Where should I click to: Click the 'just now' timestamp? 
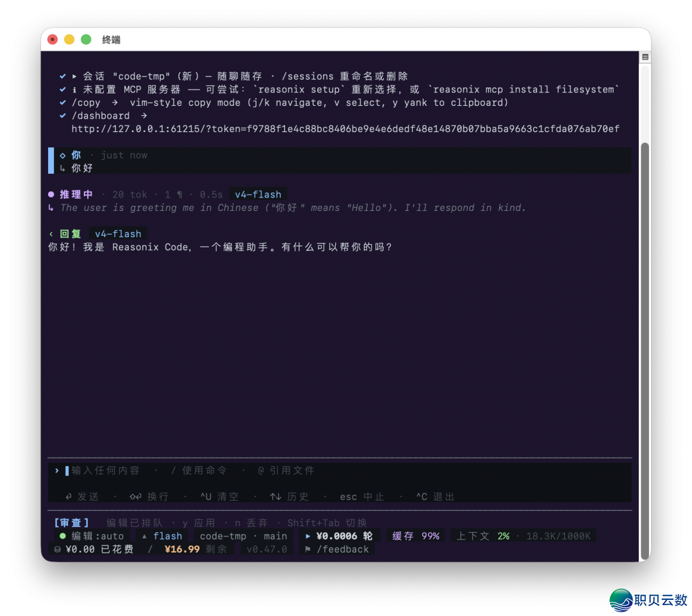coord(124,155)
